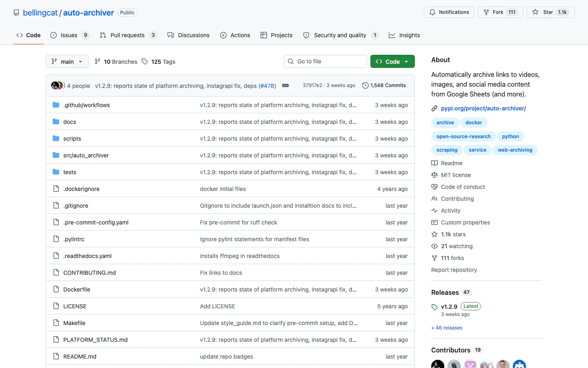
Task: Open the Releases 47 heading link
Action: click(452, 292)
